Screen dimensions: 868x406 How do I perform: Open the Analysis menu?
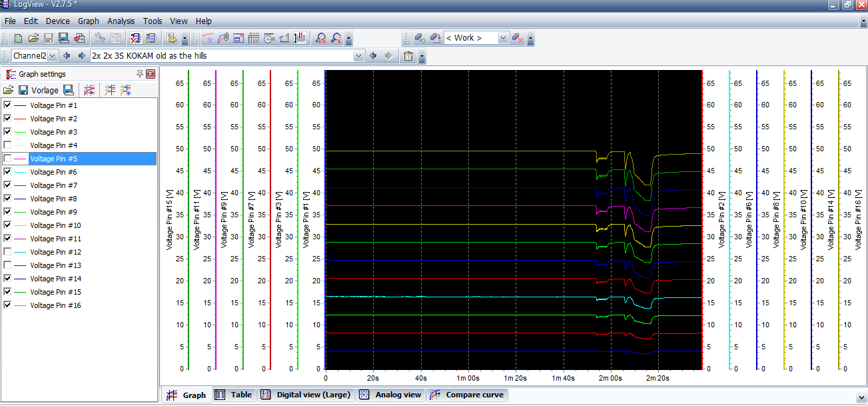[121, 21]
